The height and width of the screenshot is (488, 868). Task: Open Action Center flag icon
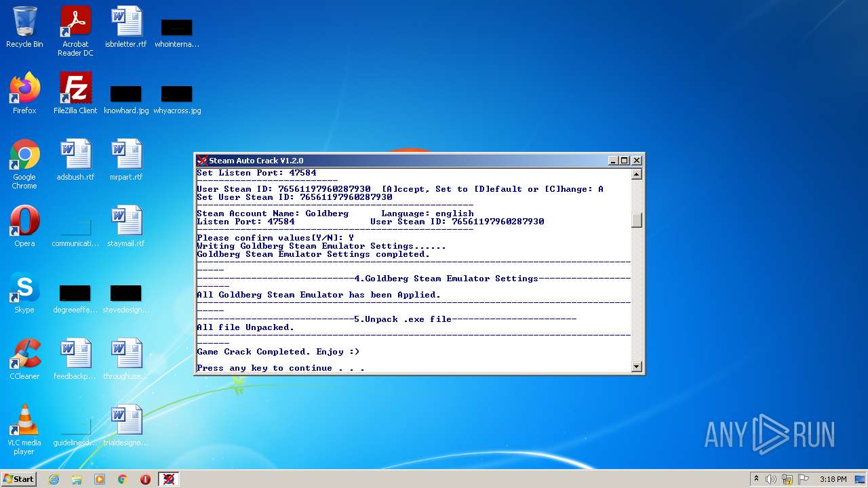[x=804, y=479]
